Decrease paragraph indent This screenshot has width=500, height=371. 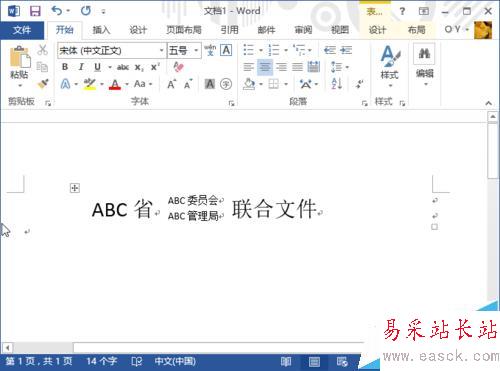330,50
